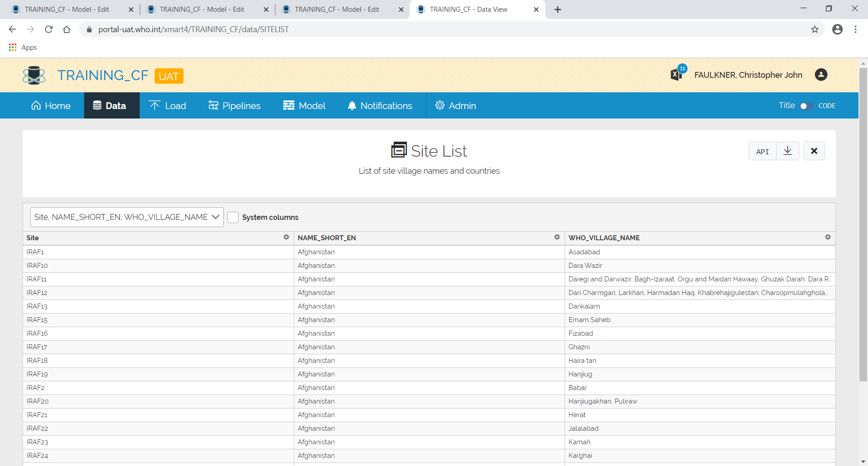This screenshot has height=466, width=868.
Task: Expand the NAME_SHORT_EN column settings
Action: [557, 237]
